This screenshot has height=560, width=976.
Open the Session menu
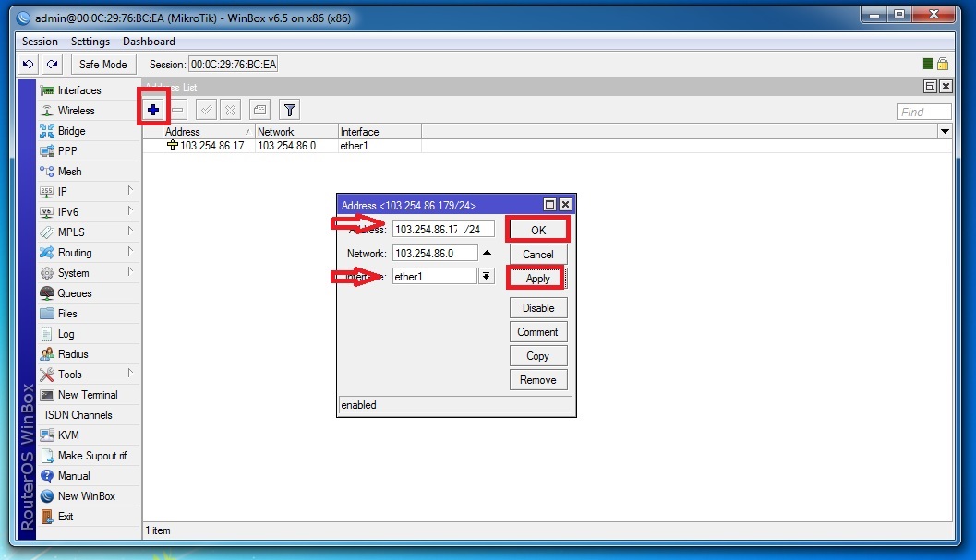pos(40,42)
